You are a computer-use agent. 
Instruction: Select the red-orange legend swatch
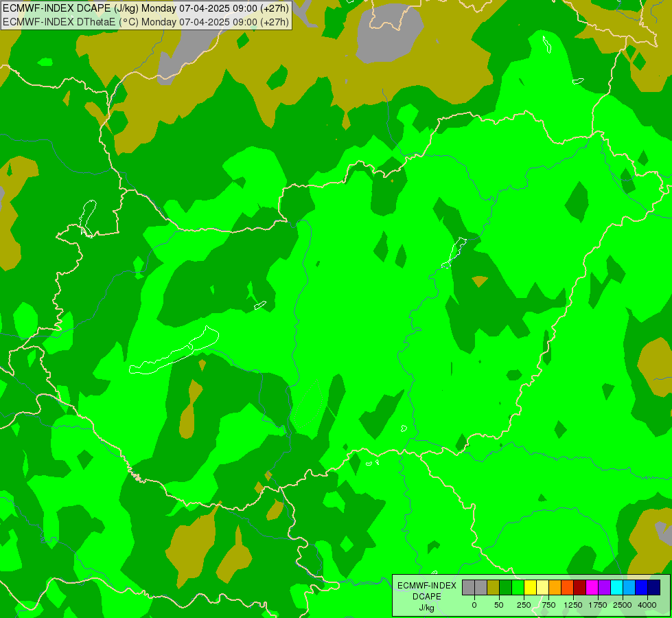(568, 588)
